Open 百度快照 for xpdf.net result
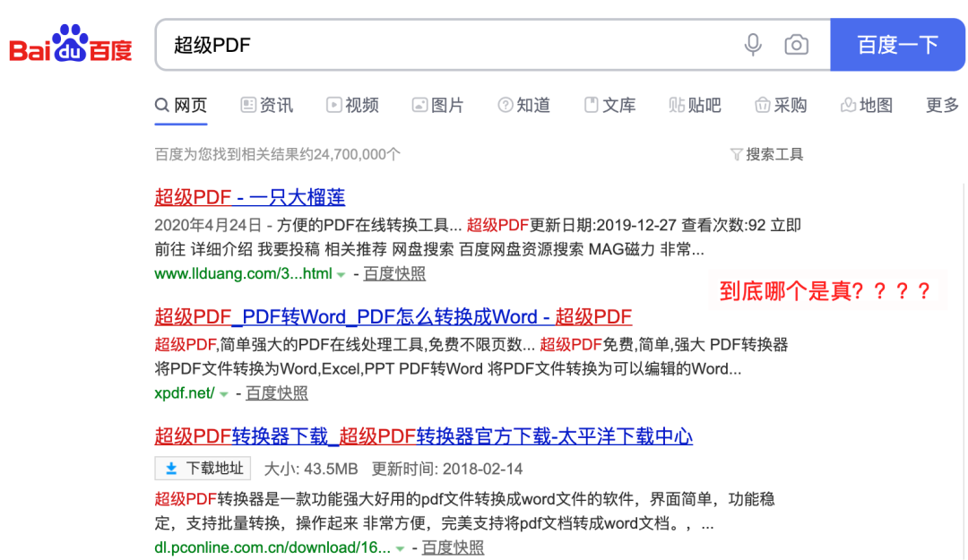 tap(277, 393)
